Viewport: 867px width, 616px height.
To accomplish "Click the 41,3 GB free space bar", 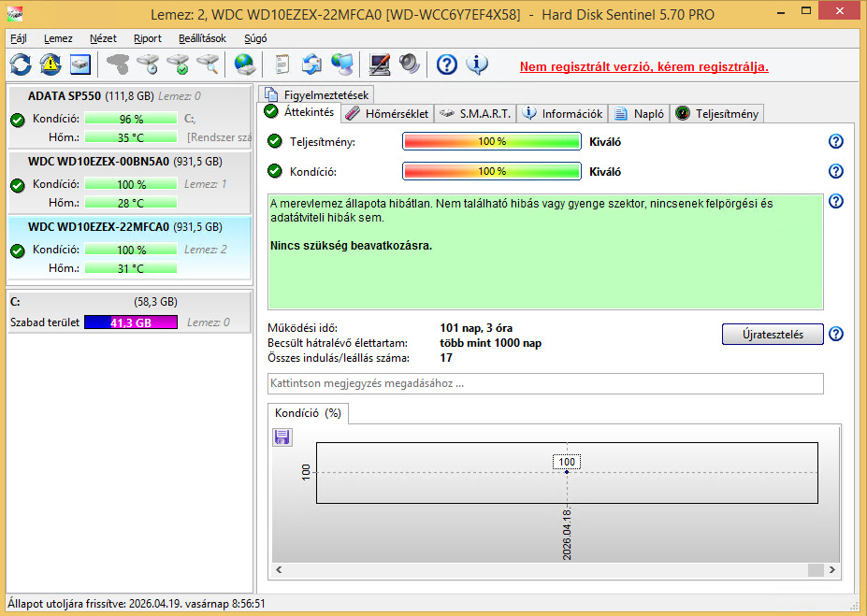I will click(x=131, y=322).
